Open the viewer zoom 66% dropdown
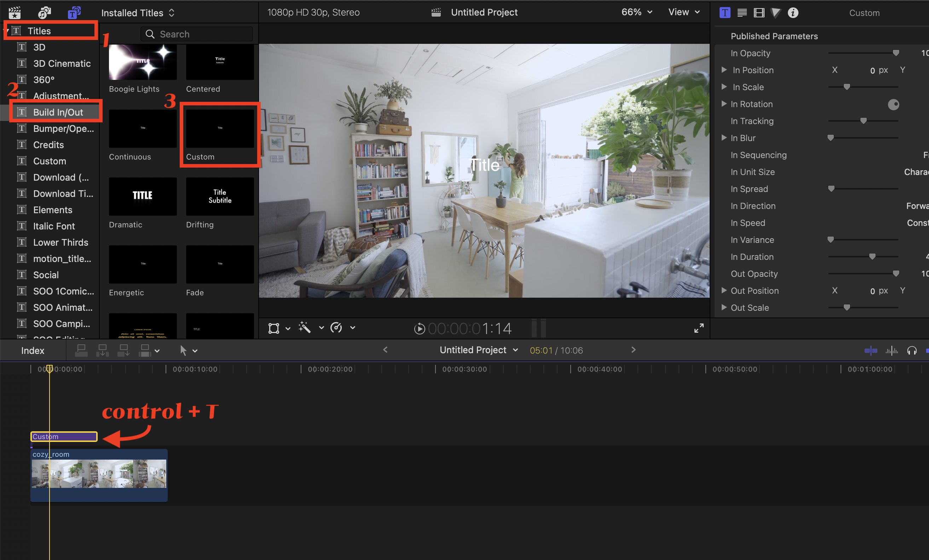The image size is (929, 560). [636, 12]
